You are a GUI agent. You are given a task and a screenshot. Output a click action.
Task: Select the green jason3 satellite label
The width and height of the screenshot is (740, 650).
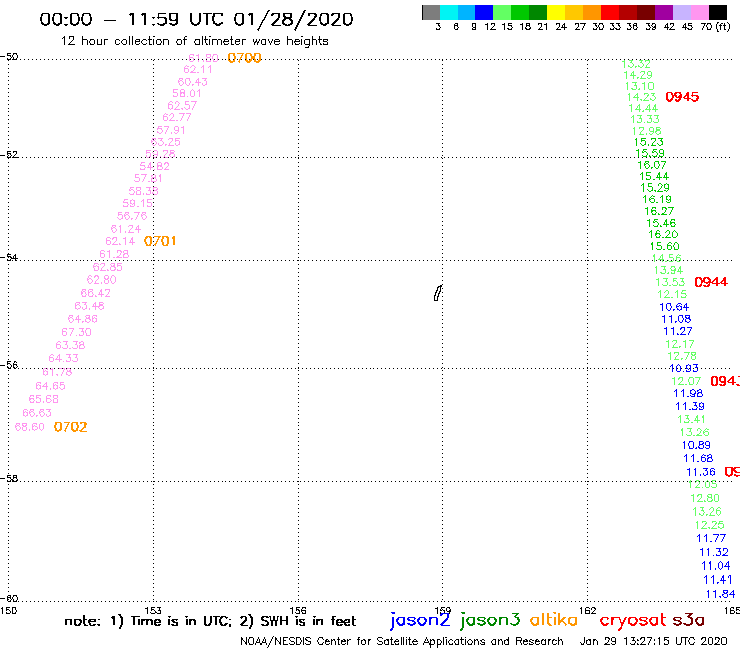point(490,620)
